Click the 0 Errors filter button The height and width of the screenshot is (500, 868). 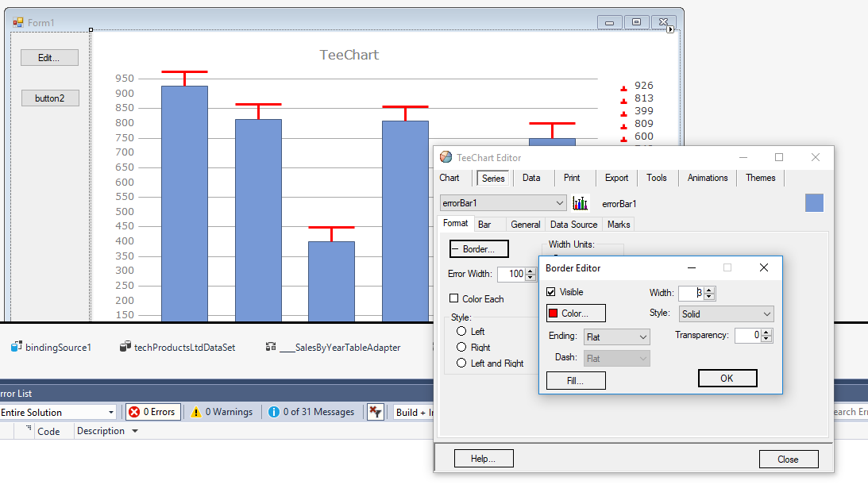click(153, 412)
